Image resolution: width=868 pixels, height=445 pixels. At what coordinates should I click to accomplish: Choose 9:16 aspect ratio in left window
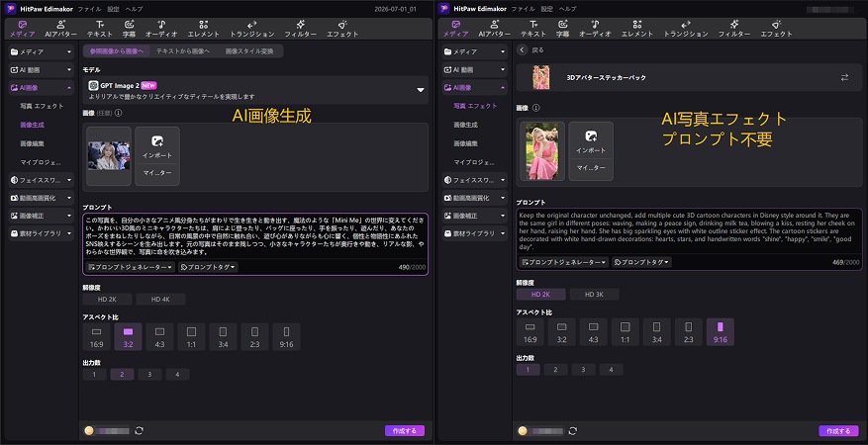(x=287, y=336)
